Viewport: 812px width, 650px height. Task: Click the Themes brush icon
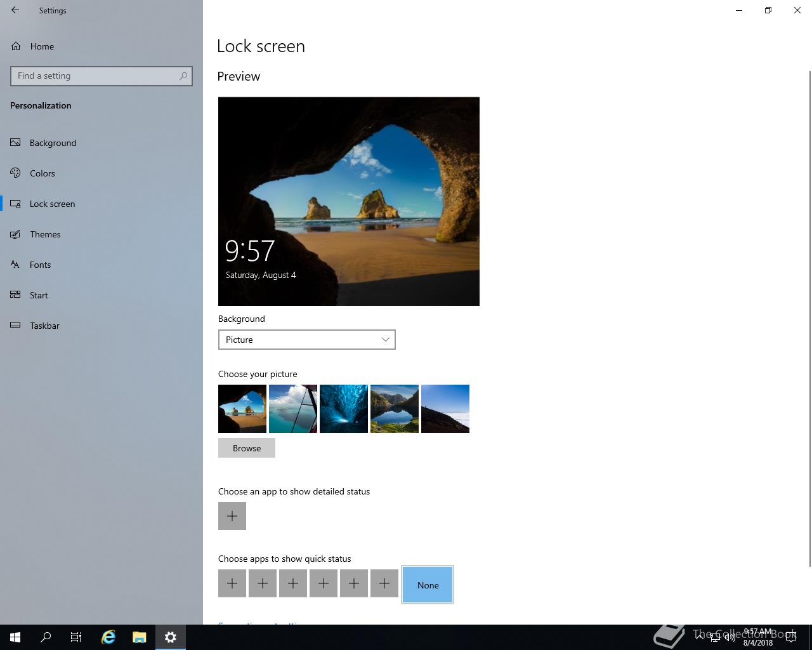15,234
